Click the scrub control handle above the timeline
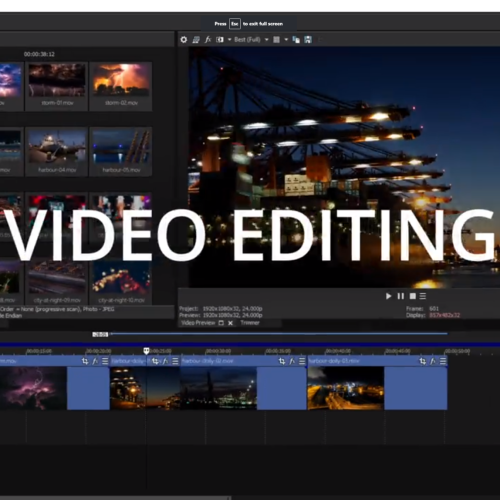Image resolution: width=500 pixels, height=500 pixels. tap(100, 334)
